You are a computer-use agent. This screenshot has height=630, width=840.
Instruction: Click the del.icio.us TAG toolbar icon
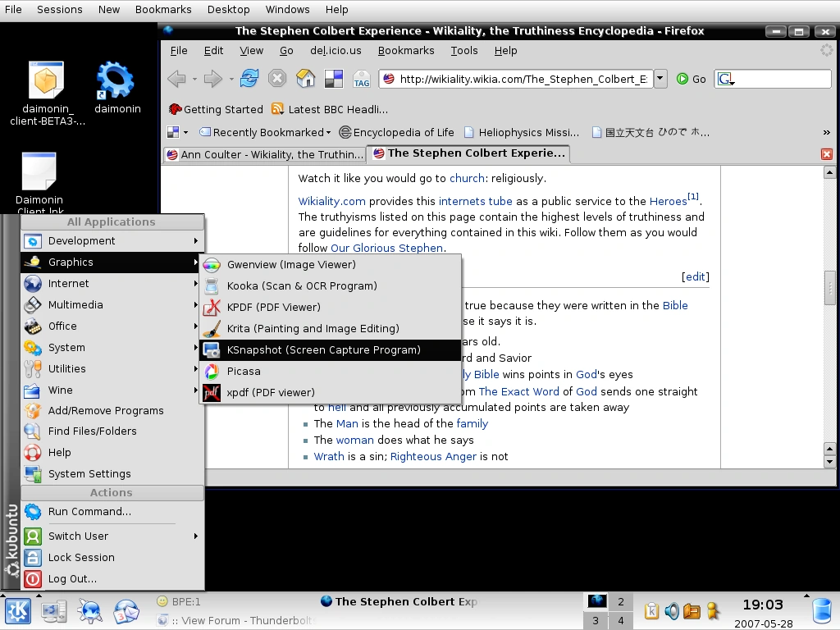pyautogui.click(x=362, y=80)
